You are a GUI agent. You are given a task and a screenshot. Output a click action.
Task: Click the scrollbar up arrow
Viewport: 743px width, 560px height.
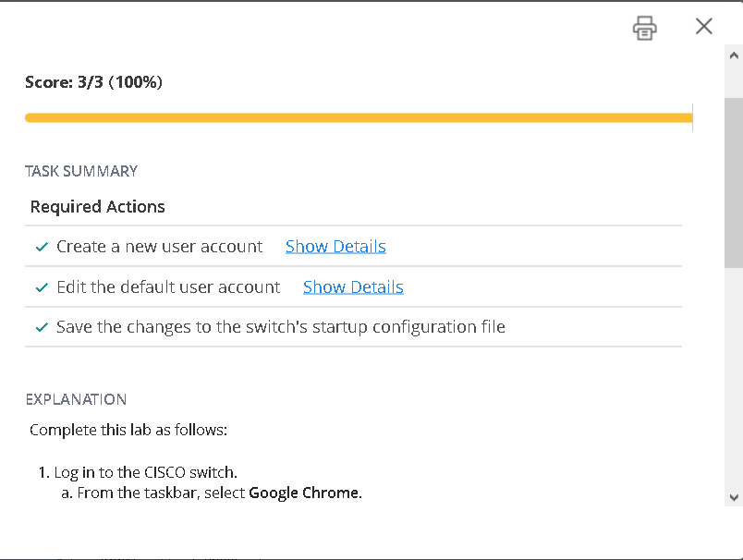click(734, 55)
